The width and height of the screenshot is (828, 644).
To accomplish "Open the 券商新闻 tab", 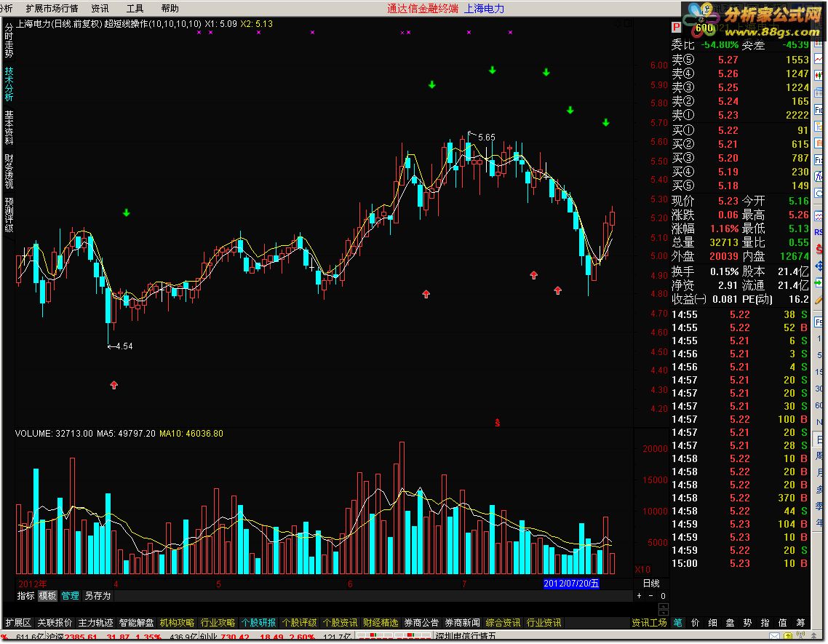I will click(462, 623).
